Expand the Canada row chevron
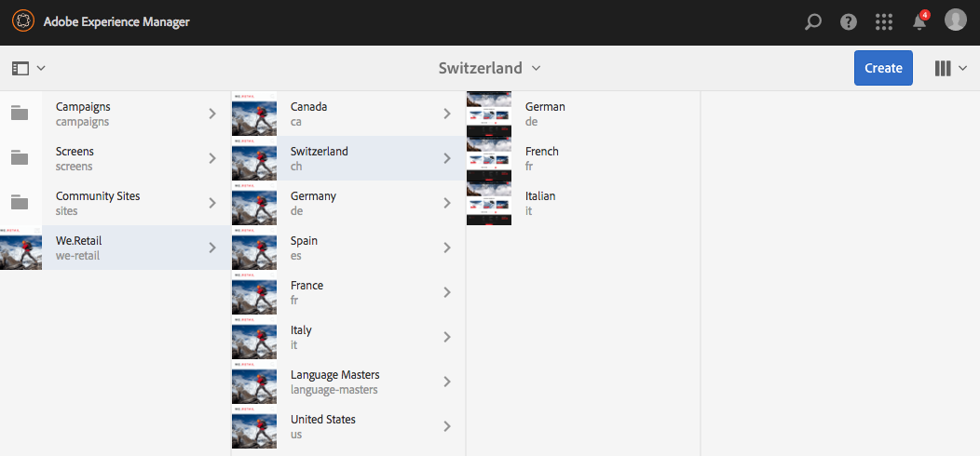Viewport: 980px width, 456px height. click(x=447, y=114)
